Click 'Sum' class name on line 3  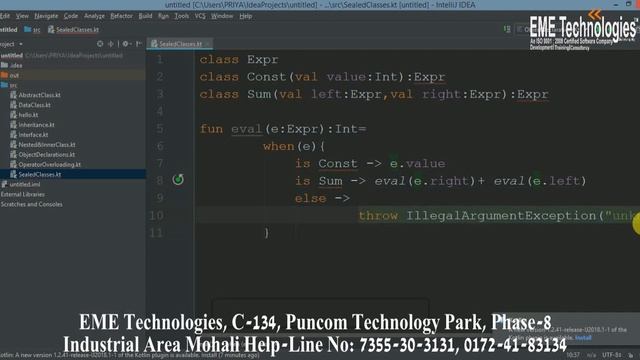coord(259,94)
